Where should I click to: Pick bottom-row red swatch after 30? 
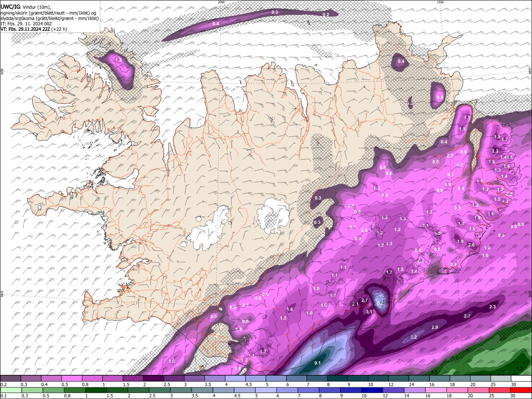521,390
